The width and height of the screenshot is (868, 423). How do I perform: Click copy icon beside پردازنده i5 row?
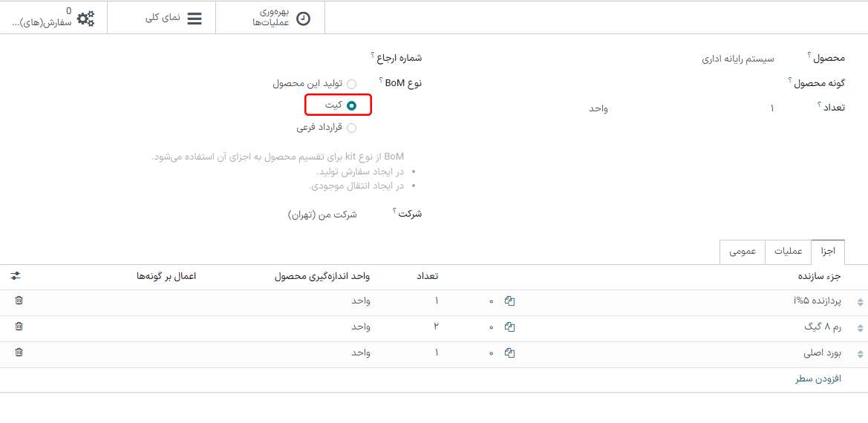(x=509, y=301)
